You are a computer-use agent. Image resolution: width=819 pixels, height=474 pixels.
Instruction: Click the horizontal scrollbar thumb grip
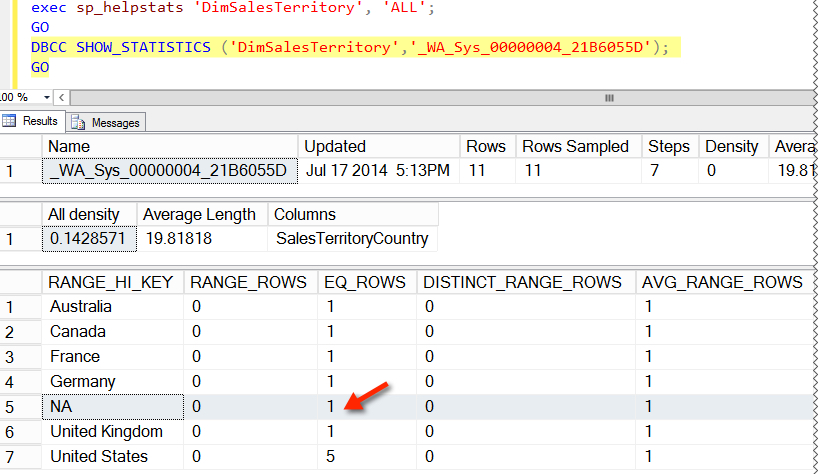click(x=609, y=97)
